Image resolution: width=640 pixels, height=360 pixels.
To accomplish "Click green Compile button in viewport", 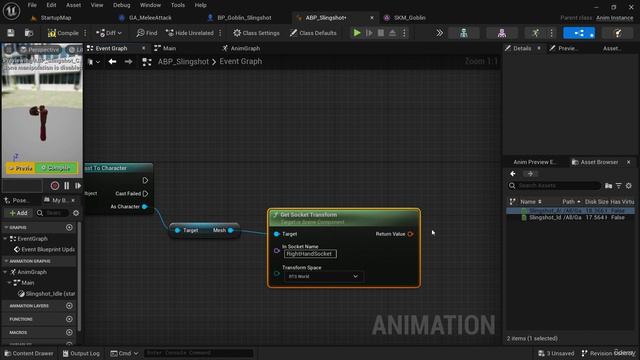I will 56,168.
